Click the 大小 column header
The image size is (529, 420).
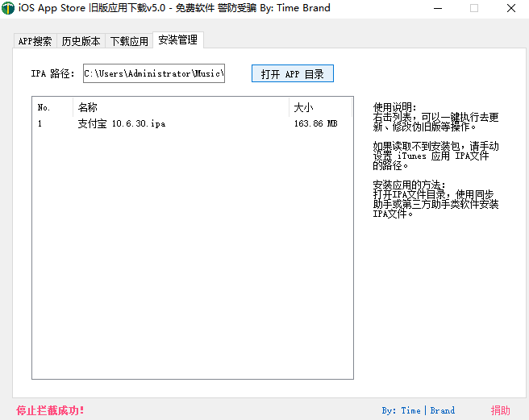tap(320, 107)
